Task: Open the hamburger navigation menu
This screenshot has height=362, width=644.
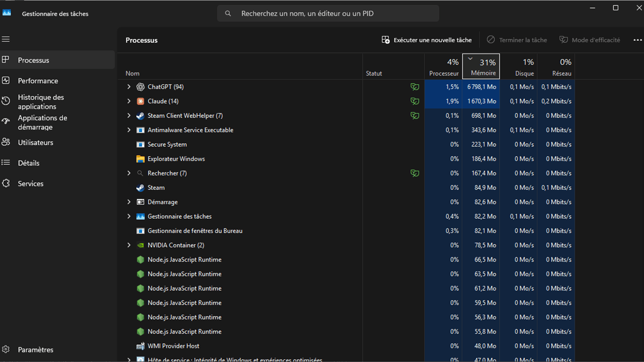Action: [6, 39]
